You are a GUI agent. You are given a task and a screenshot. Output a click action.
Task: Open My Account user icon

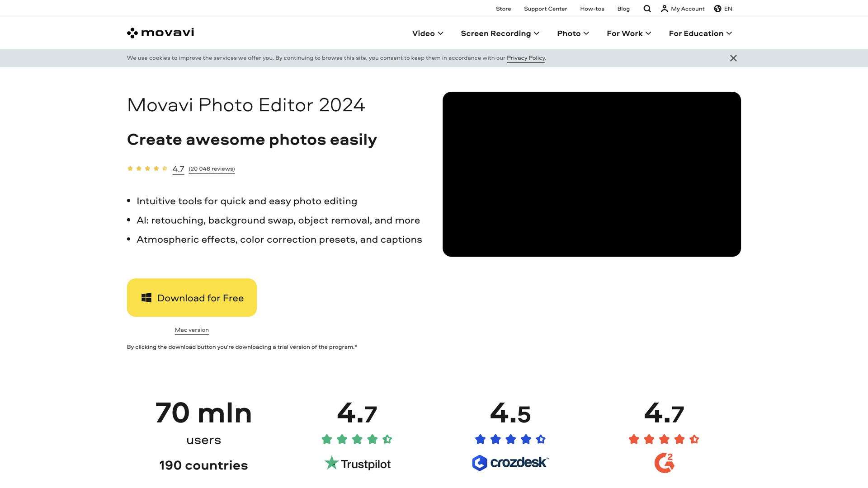(664, 9)
